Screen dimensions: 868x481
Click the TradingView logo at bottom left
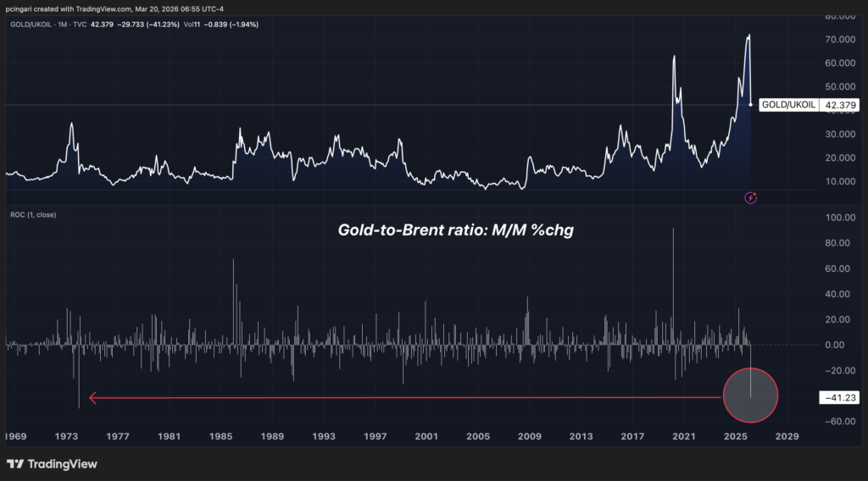(52, 464)
